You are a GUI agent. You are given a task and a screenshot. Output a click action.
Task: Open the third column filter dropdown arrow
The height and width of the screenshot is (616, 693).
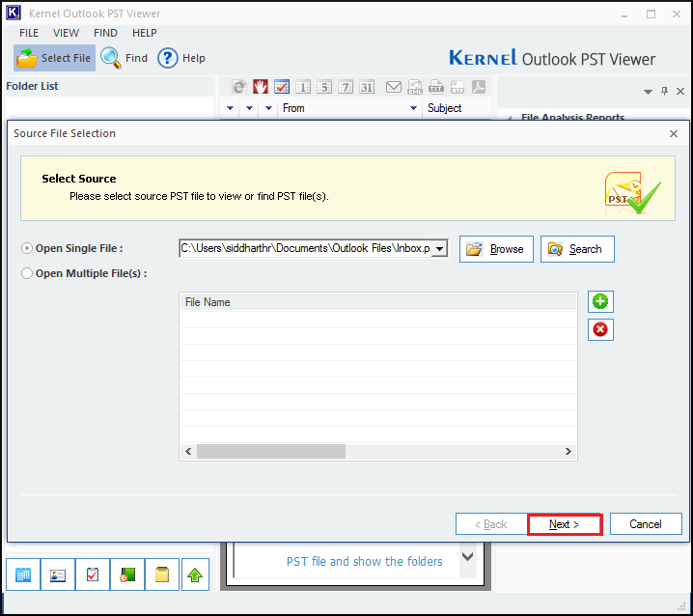coord(268,108)
